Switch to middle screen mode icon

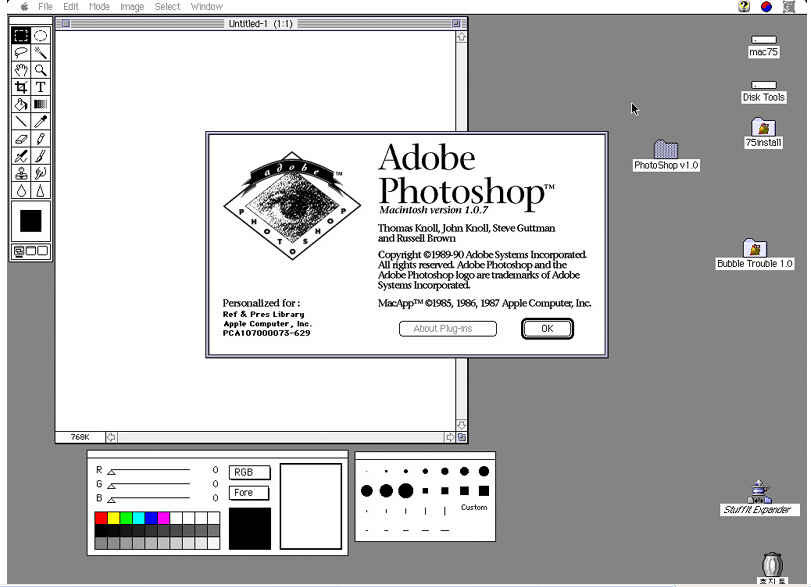click(31, 251)
